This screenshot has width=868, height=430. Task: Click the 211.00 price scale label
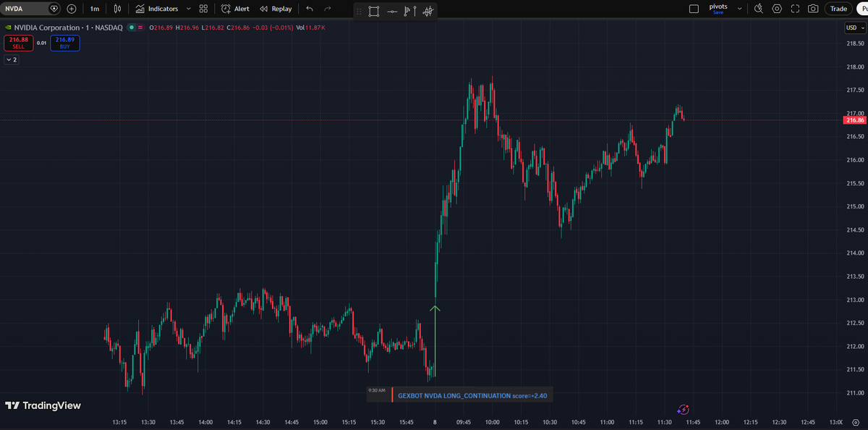point(856,393)
